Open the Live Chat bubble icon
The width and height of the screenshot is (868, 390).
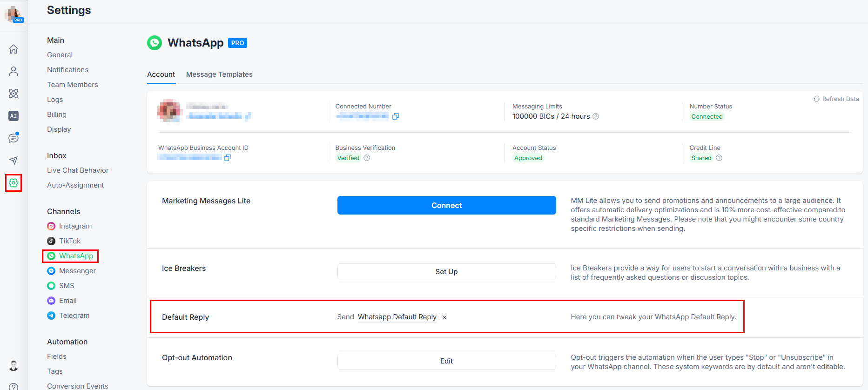click(13, 138)
